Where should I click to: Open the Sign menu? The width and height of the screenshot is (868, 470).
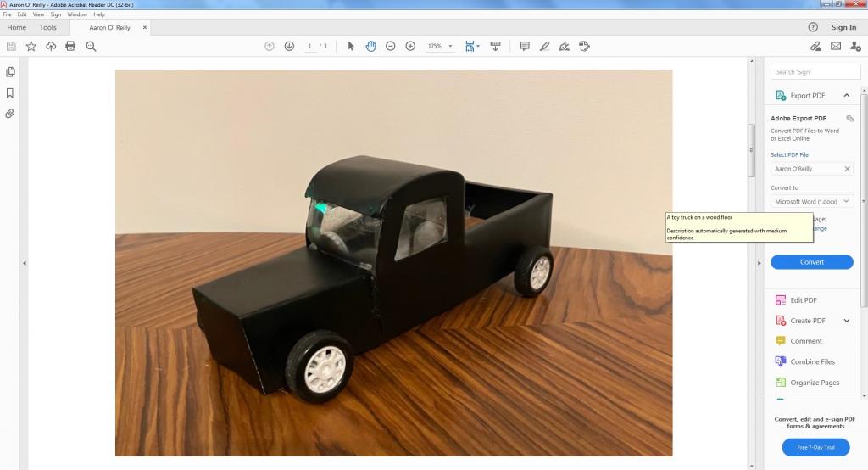(x=55, y=14)
